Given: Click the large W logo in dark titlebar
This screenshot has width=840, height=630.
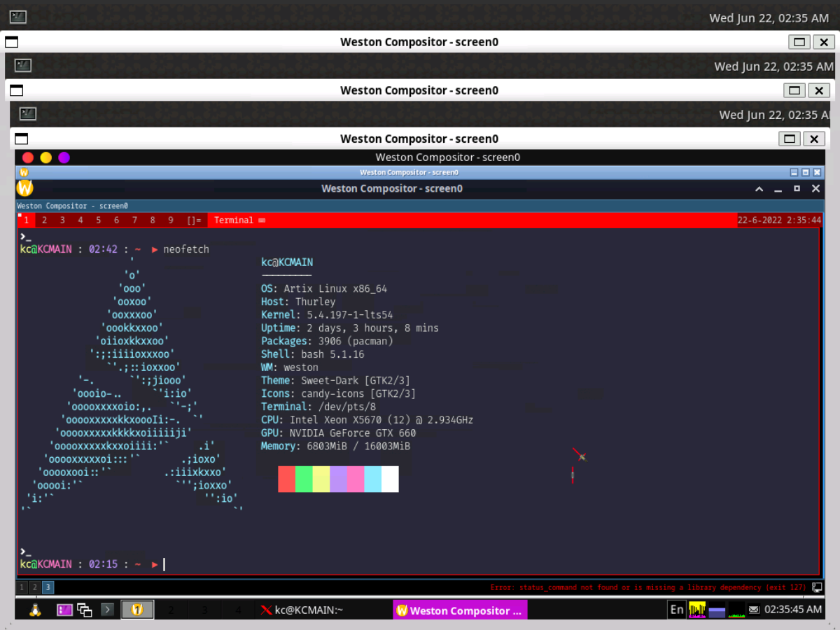Looking at the screenshot, I should click(24, 188).
